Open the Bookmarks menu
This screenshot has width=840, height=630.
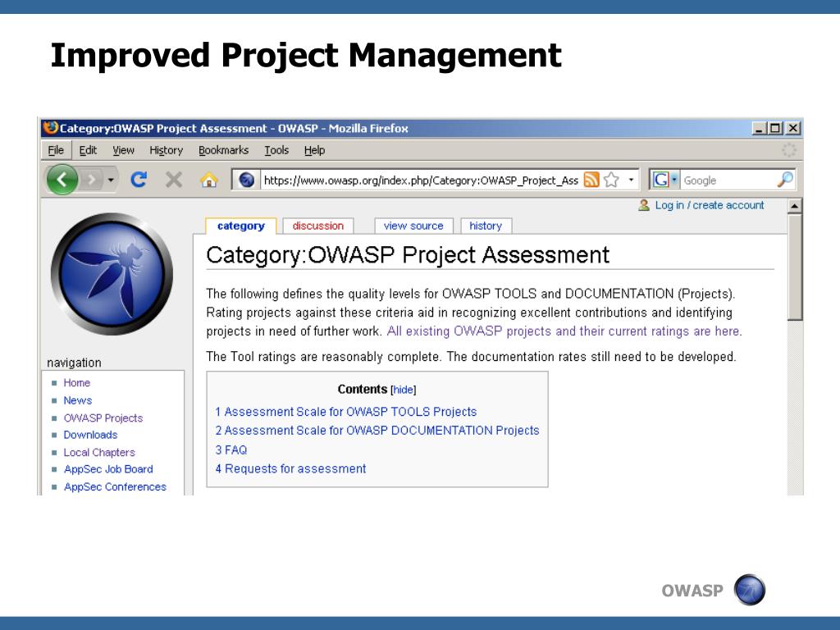coord(223,151)
